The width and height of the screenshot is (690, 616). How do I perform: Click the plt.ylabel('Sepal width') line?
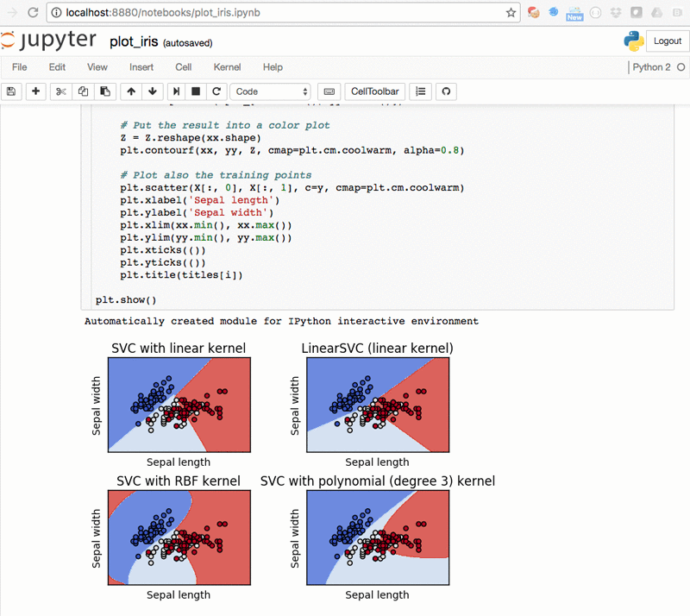click(197, 213)
